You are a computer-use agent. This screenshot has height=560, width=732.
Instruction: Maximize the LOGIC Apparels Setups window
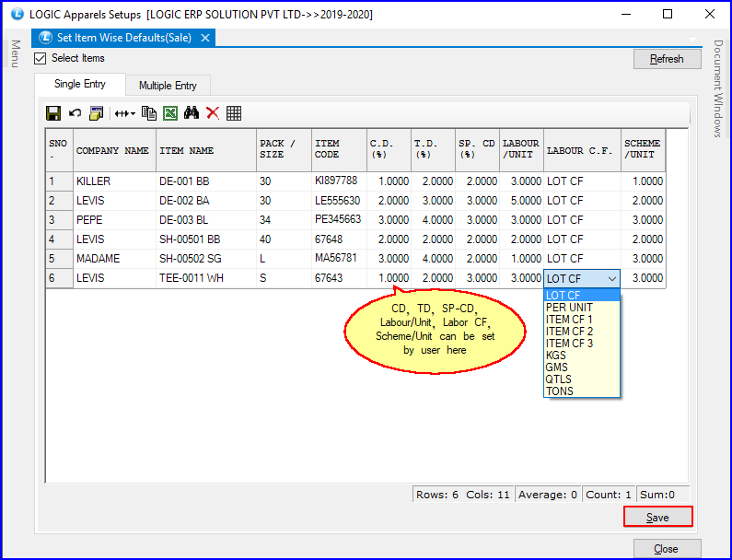[x=668, y=14]
